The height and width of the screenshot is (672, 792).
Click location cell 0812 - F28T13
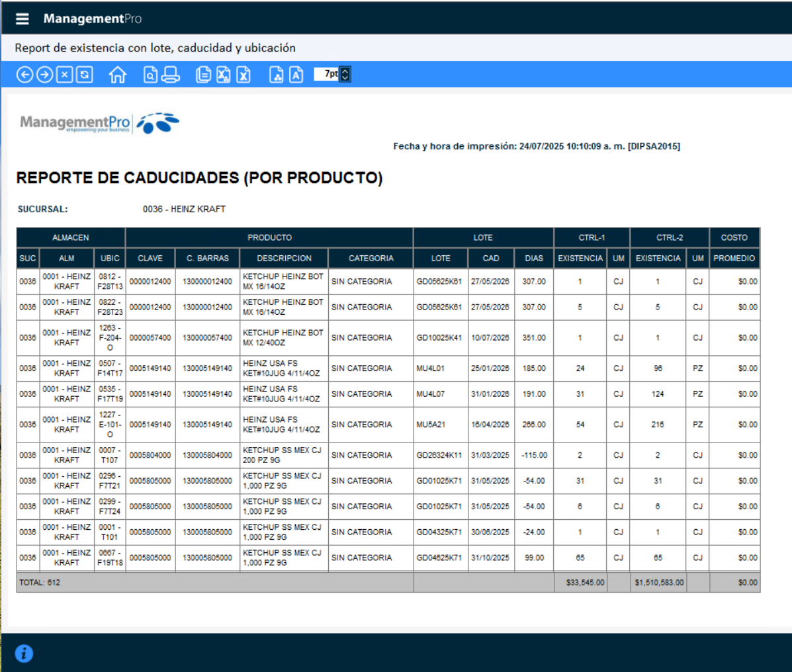click(x=110, y=281)
